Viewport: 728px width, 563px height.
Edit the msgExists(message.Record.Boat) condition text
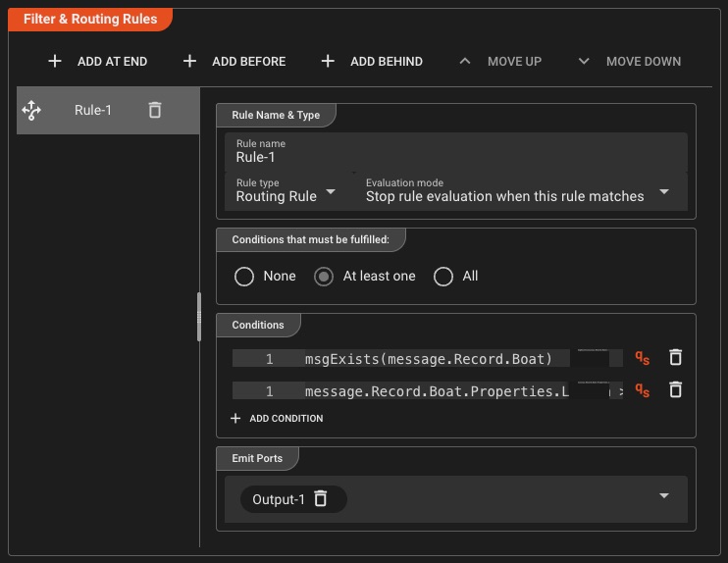427,359
